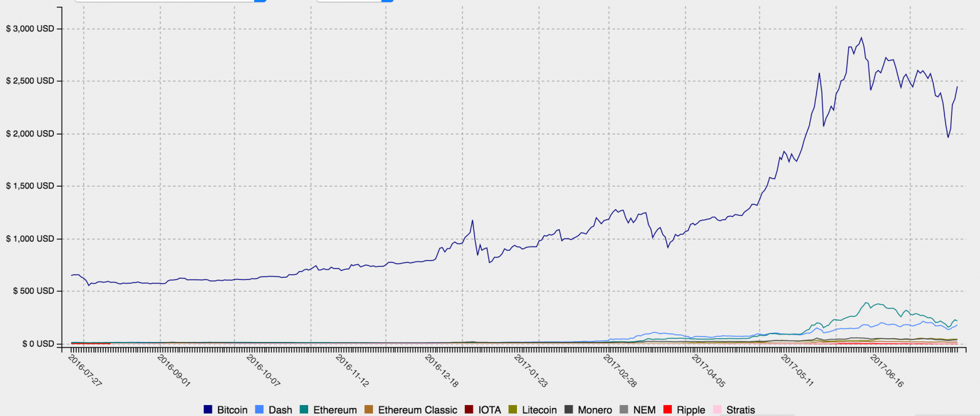Click the dark blue Bitcoin legend swatch

[x=208, y=409]
